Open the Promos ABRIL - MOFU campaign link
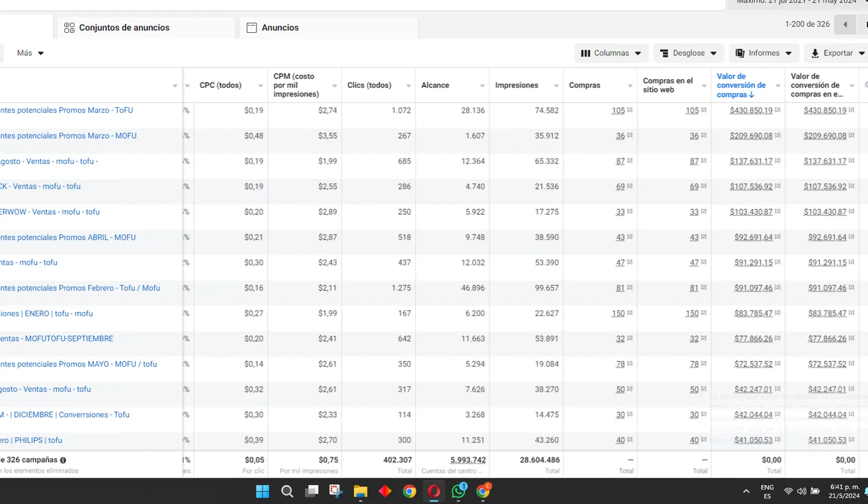Image resolution: width=868 pixels, height=504 pixels. pyautogui.click(x=68, y=238)
